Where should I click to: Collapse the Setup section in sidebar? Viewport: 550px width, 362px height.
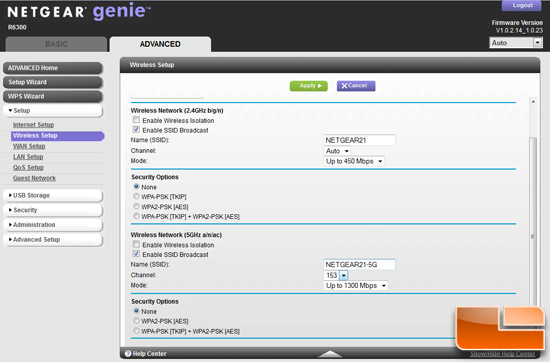53,110
